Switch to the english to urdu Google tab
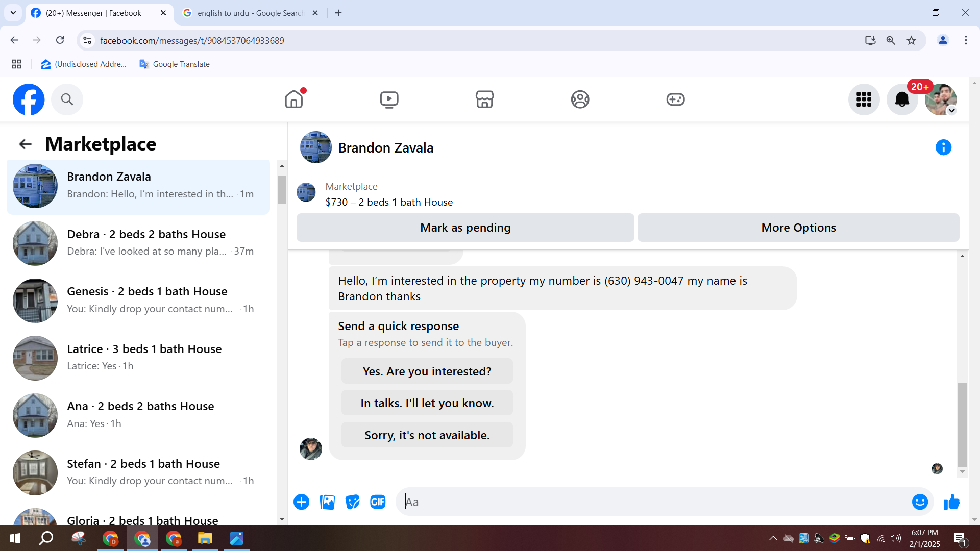The width and height of the screenshot is (980, 551). (x=250, y=13)
